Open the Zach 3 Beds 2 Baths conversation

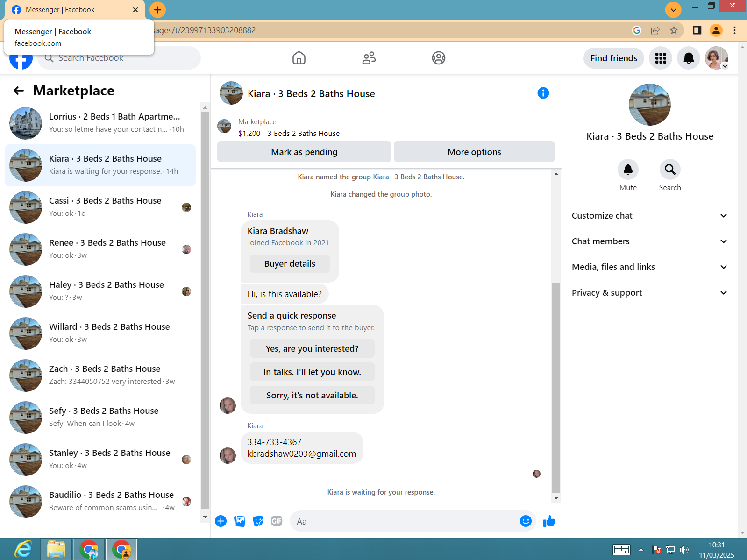pyautogui.click(x=100, y=376)
